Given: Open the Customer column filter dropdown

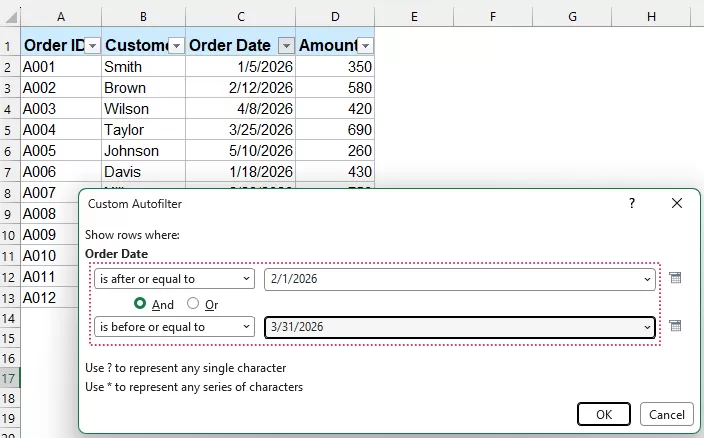Looking at the screenshot, I should 176,46.
